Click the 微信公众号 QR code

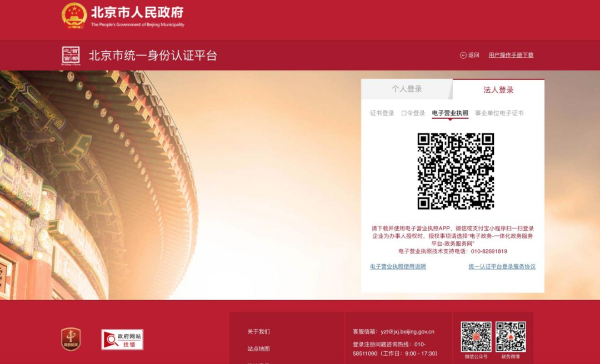(476, 337)
